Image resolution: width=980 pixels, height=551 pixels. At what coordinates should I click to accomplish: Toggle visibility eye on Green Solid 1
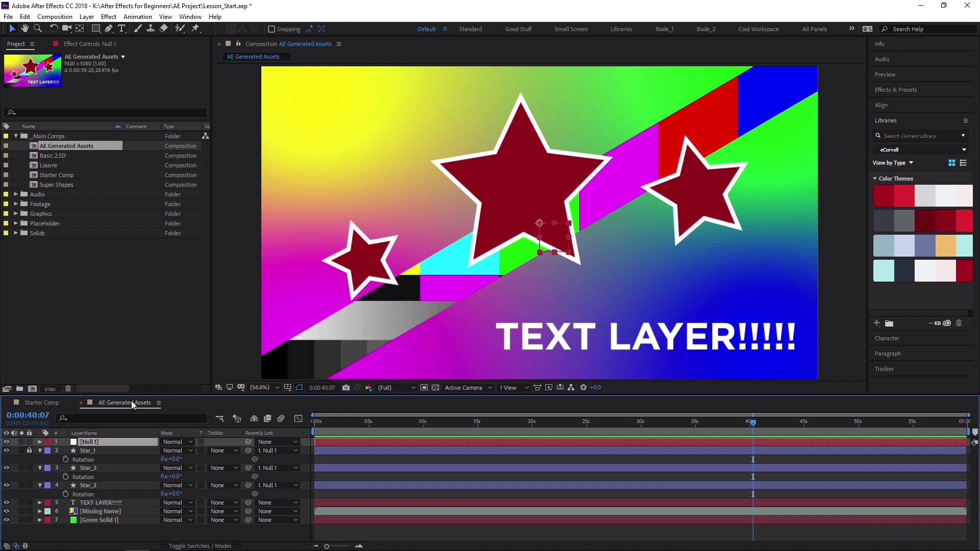[x=6, y=520]
